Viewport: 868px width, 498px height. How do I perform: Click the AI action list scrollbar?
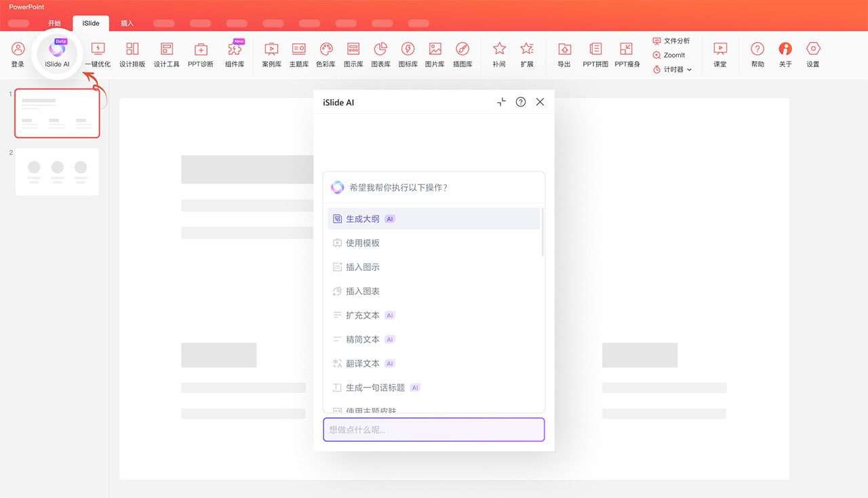542,232
